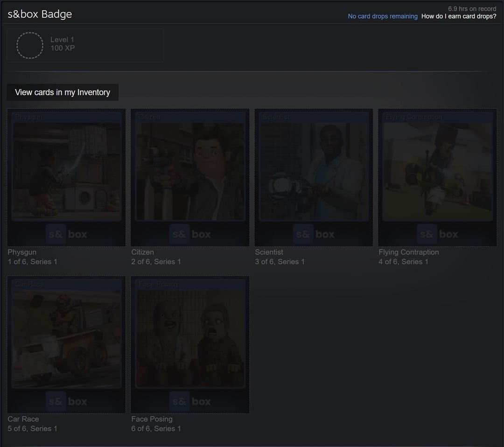Image resolution: width=504 pixels, height=447 pixels.
Task: Click the No card drops remaining link
Action: 383,16
